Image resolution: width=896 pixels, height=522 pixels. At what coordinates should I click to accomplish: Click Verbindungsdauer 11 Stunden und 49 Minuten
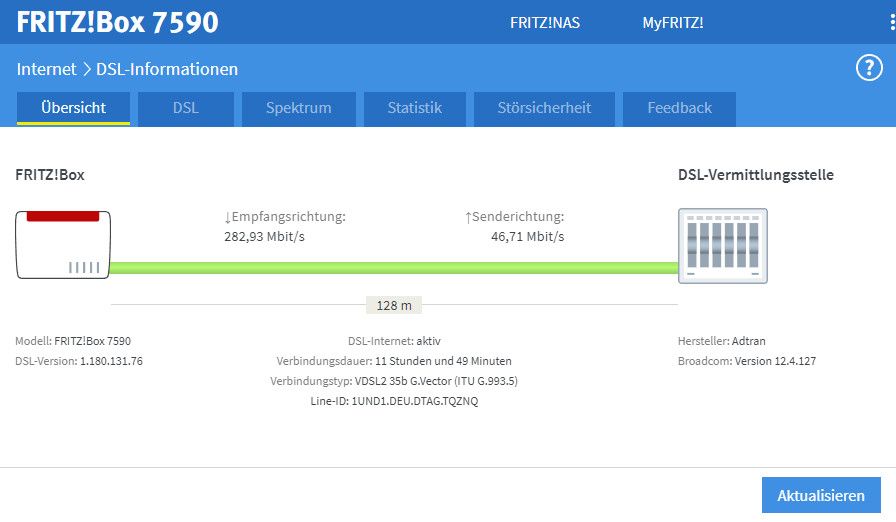(394, 361)
